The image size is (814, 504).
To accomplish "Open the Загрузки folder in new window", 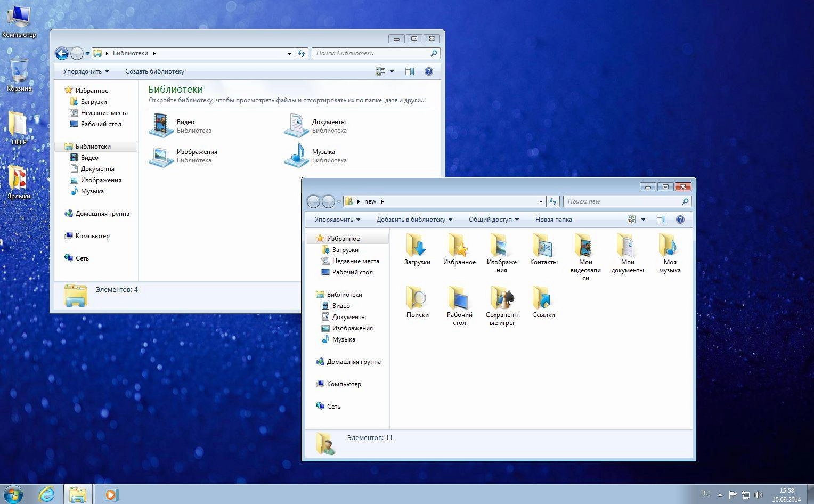I will click(x=417, y=249).
